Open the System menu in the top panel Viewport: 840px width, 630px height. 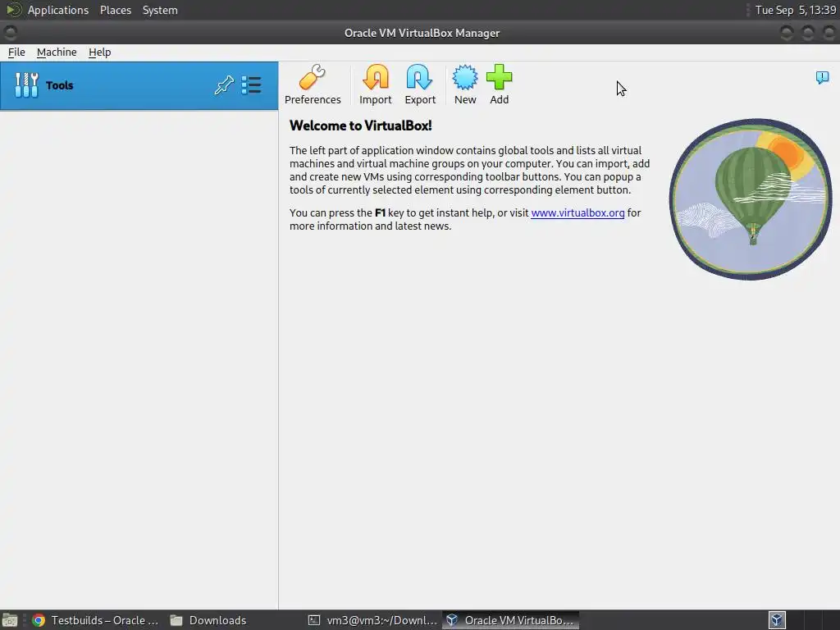click(160, 10)
